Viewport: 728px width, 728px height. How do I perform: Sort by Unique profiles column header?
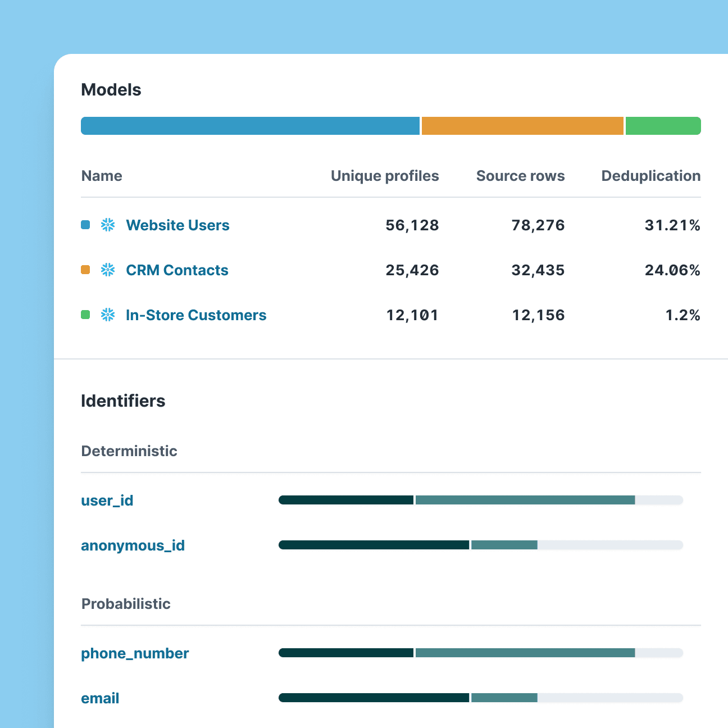point(385,176)
